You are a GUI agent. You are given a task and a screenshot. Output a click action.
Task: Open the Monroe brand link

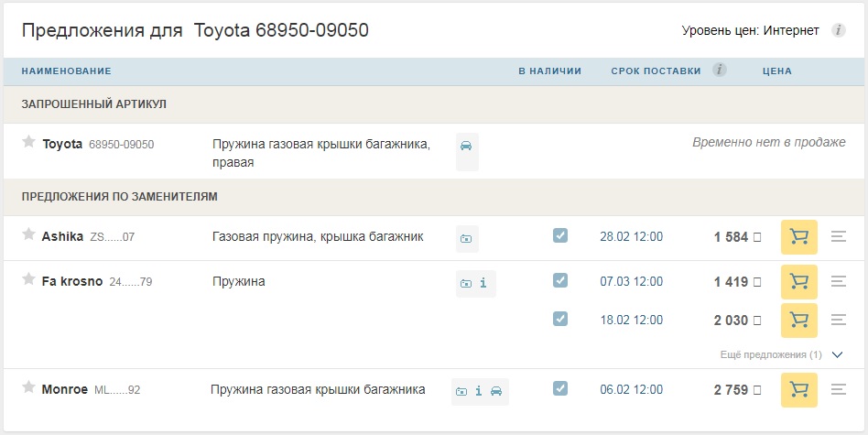pos(65,390)
